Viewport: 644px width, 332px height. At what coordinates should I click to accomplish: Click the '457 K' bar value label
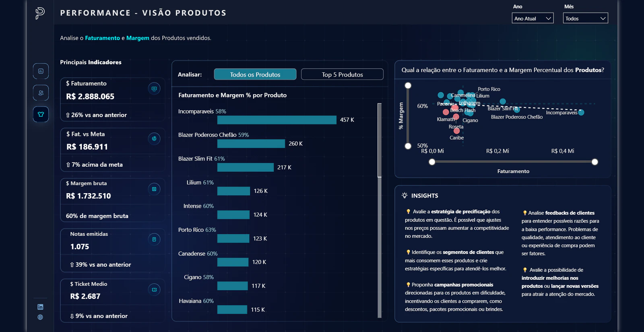pos(347,120)
